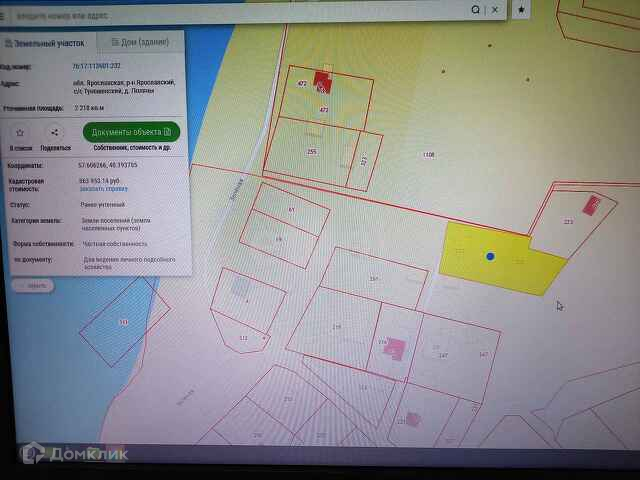
Task: Click the red building in parcel 472
Action: tap(322, 82)
